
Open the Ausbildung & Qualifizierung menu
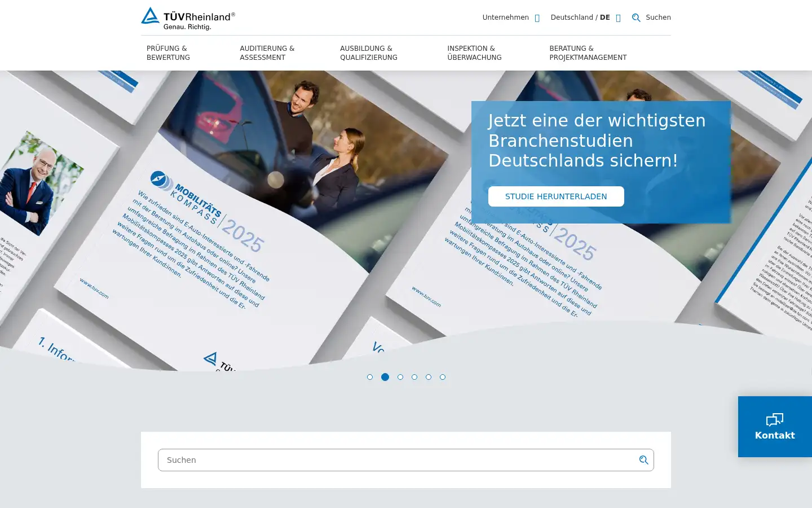click(x=369, y=53)
